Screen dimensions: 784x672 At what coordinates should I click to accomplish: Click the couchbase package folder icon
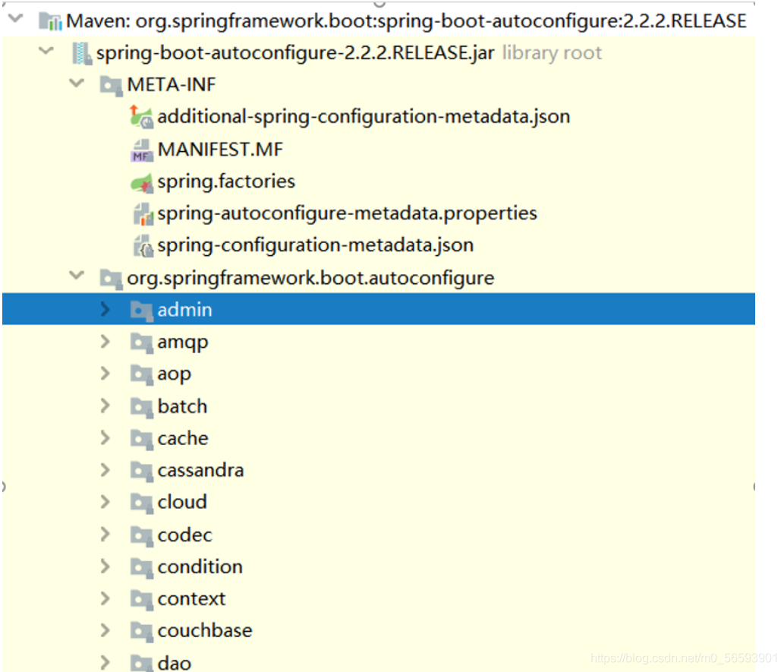pyautogui.click(x=141, y=632)
